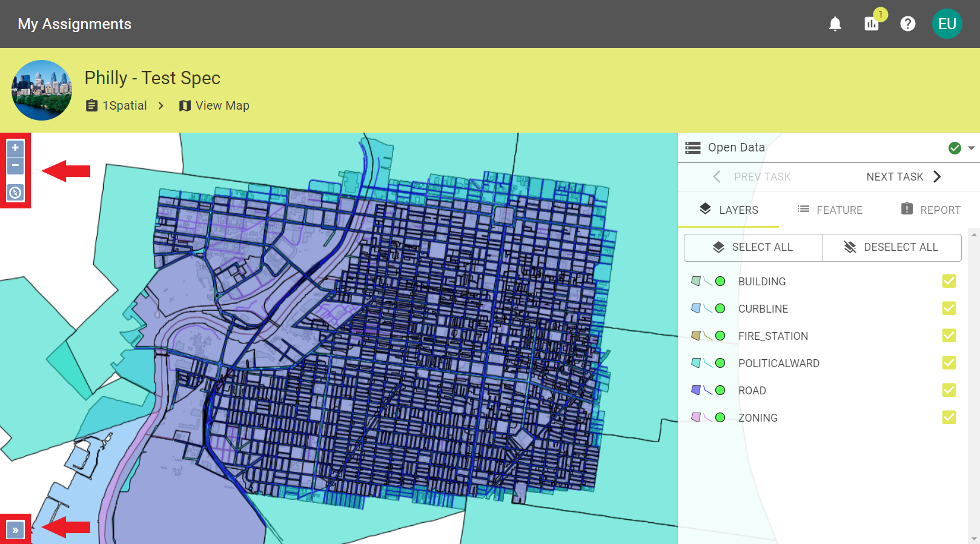Click Select All layers button
This screenshot has width=980, height=544.
pyautogui.click(x=753, y=247)
